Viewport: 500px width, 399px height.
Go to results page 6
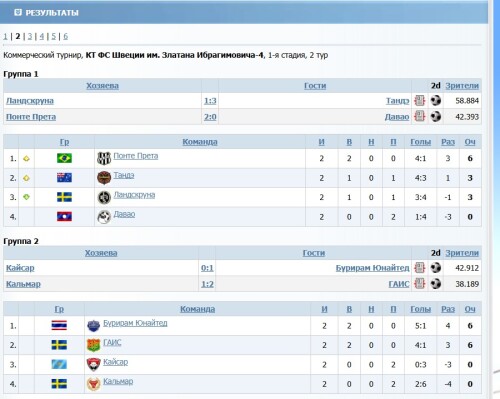(x=65, y=36)
